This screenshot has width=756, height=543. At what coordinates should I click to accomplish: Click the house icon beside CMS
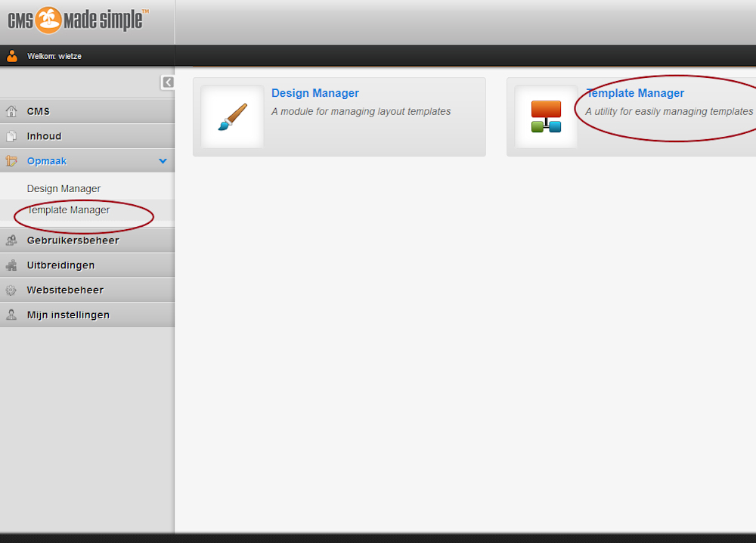[x=11, y=112]
